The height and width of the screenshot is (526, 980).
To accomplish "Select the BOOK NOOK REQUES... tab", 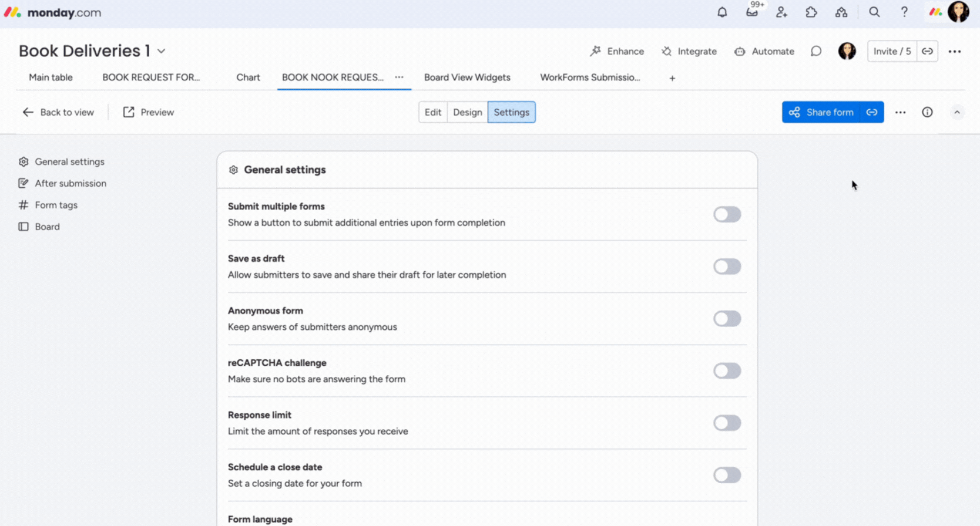I will click(333, 77).
